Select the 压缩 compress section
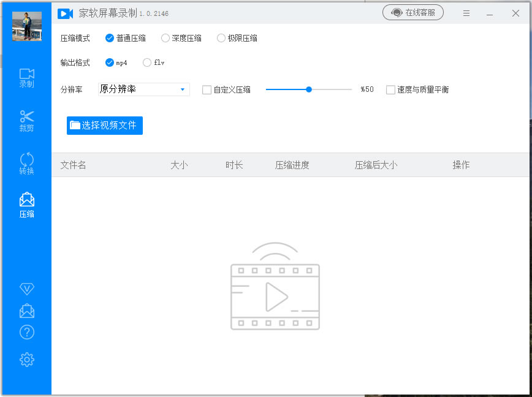The image size is (532, 397). click(26, 206)
